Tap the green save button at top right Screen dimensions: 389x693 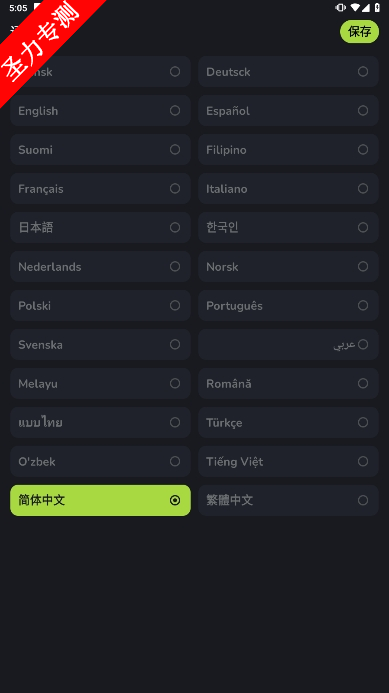tap(359, 31)
